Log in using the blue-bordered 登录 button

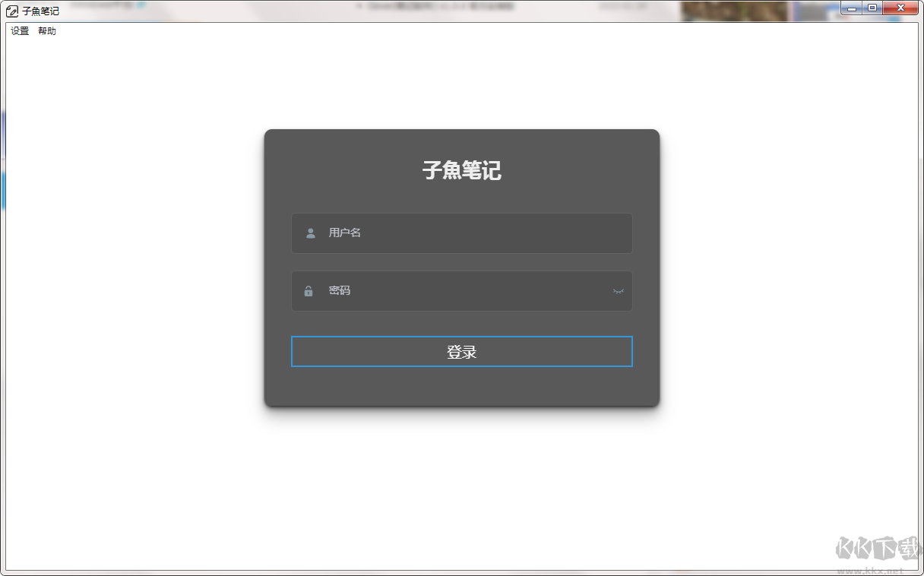(461, 351)
